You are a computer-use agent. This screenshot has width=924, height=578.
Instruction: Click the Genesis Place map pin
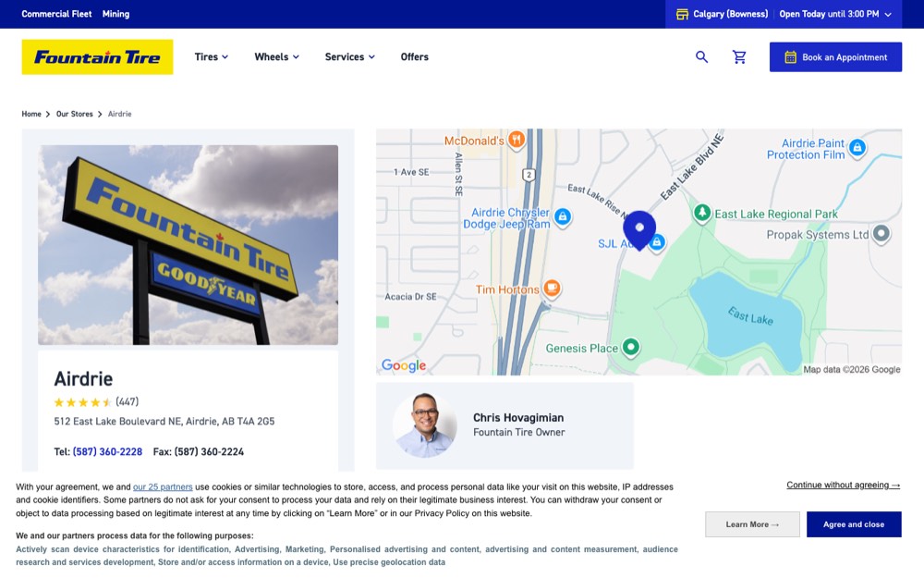(x=630, y=347)
